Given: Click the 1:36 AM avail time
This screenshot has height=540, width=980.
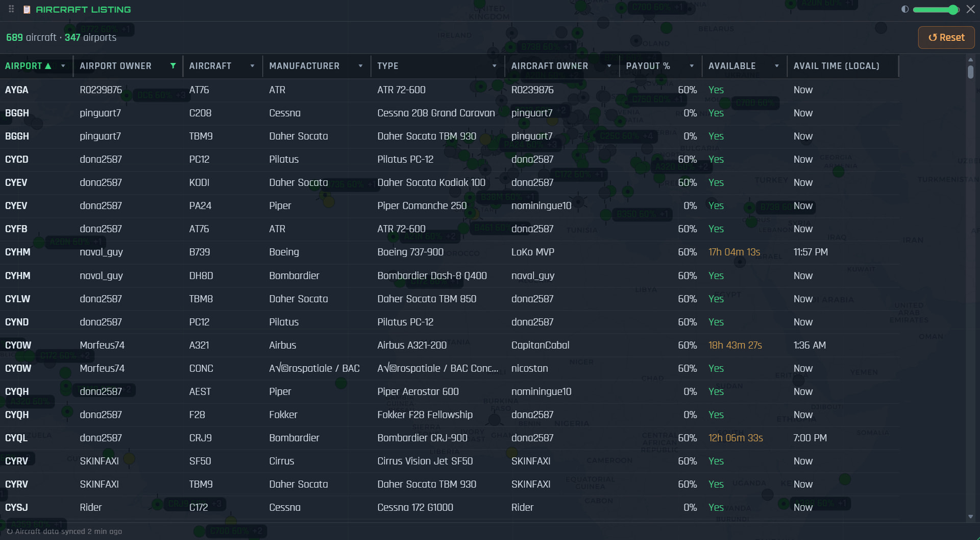Looking at the screenshot, I should pos(810,345).
